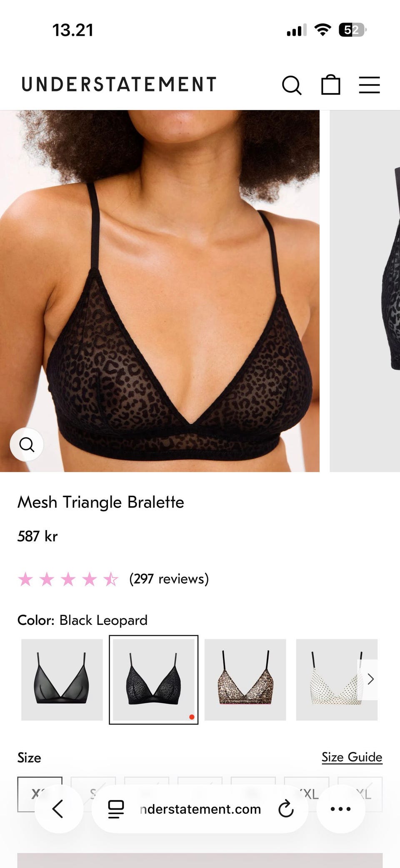Open the Size Guide link
Image resolution: width=400 pixels, height=868 pixels.
(352, 757)
